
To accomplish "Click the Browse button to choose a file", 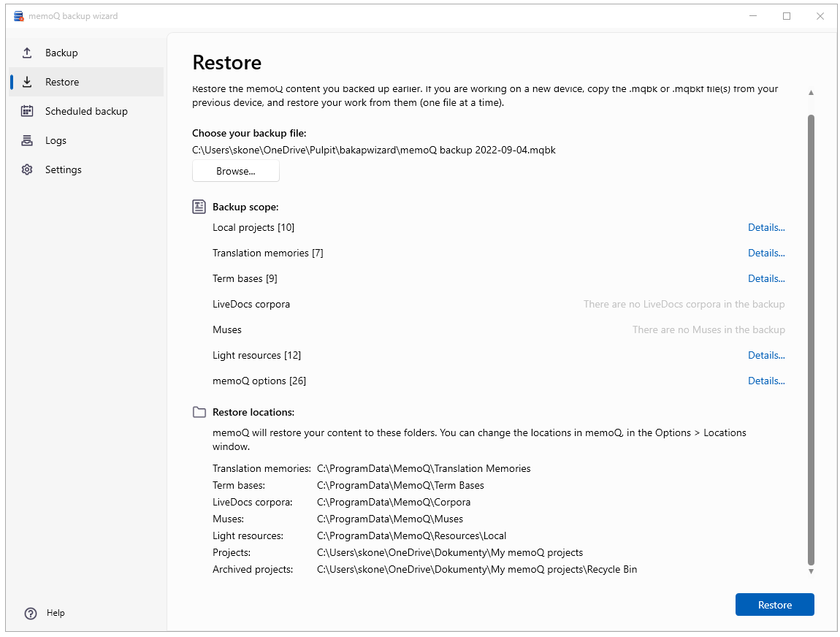I will click(235, 170).
